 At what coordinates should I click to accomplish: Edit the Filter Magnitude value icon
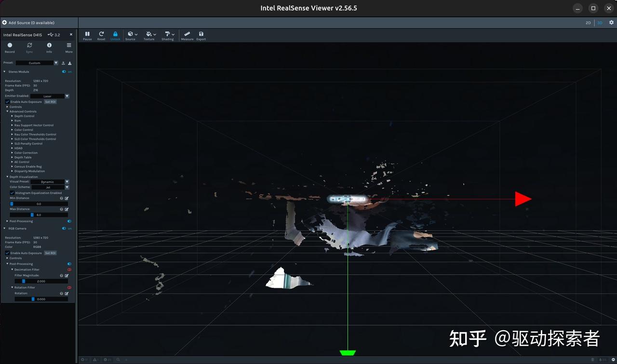pyautogui.click(x=67, y=275)
